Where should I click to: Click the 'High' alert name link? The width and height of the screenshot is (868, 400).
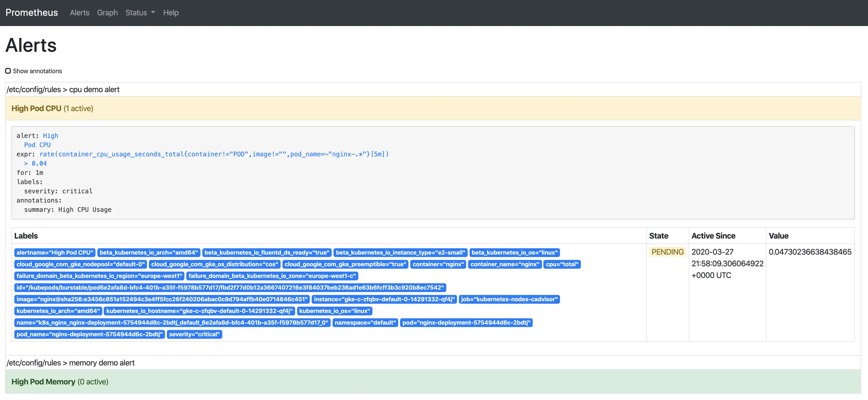(x=51, y=136)
